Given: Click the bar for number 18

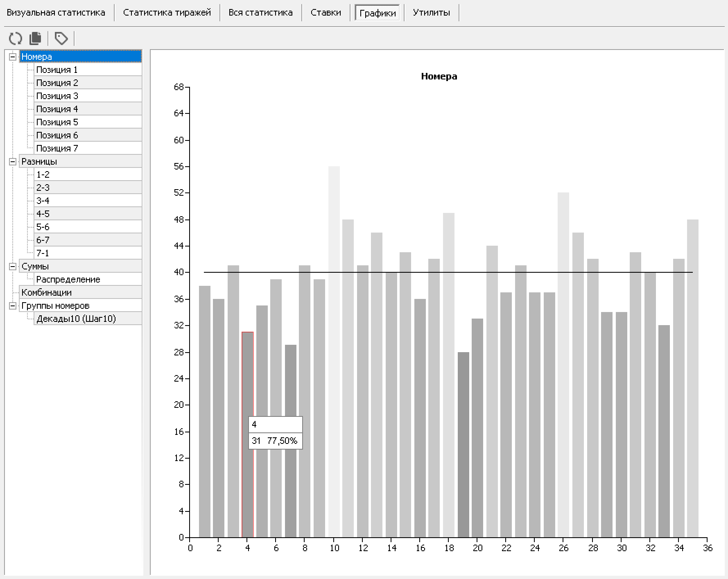Looking at the screenshot, I should coord(449,375).
